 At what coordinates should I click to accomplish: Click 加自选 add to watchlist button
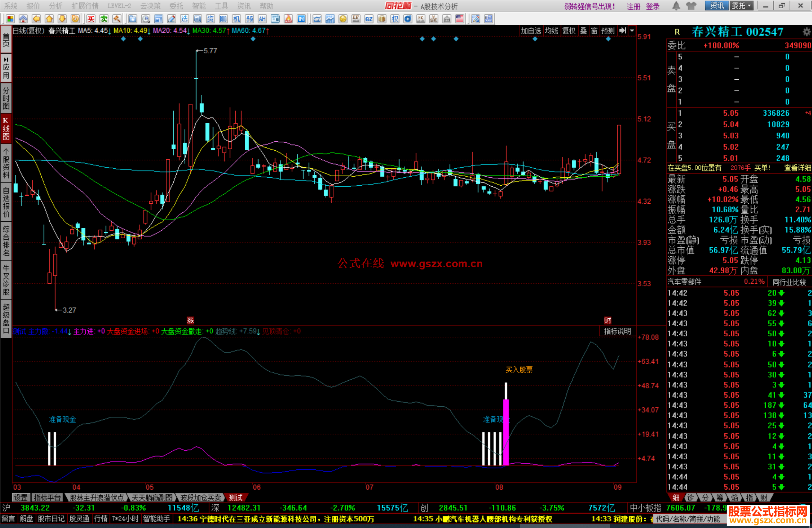click(x=530, y=31)
